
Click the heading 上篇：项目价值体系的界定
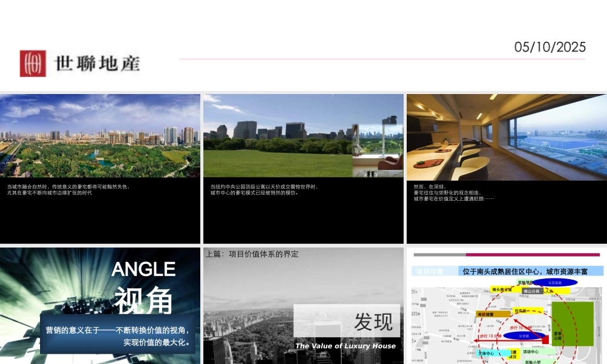tap(252, 254)
